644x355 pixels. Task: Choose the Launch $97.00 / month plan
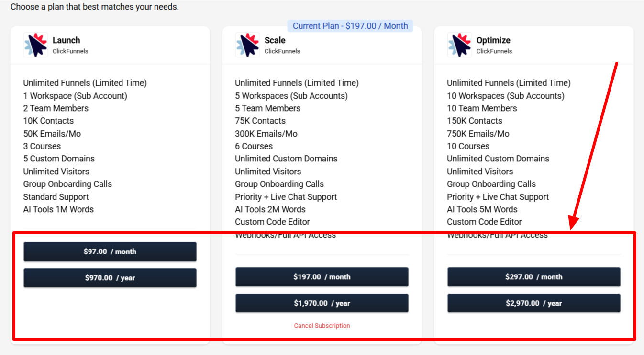pos(110,252)
